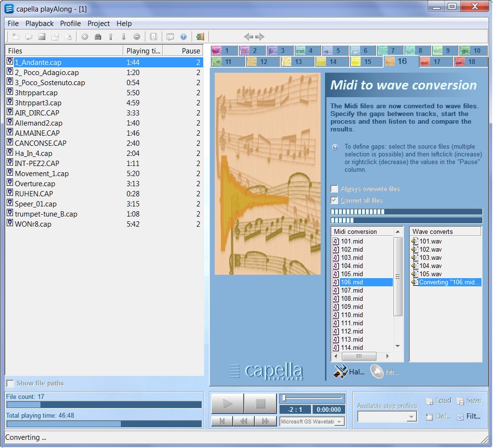Click the Stop playback button

click(260, 403)
